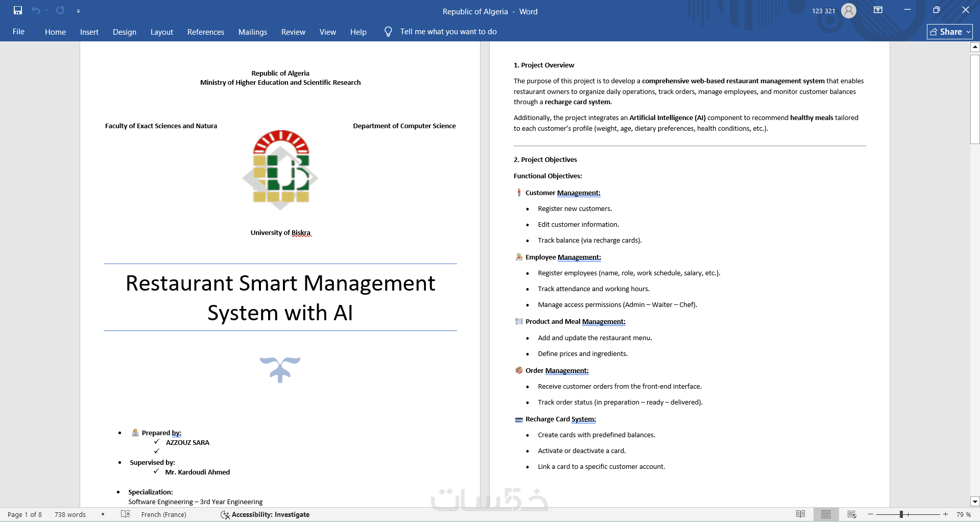Click the Save icon in quick access toolbar
Screen dimensions: 980x522
pyautogui.click(x=18, y=10)
